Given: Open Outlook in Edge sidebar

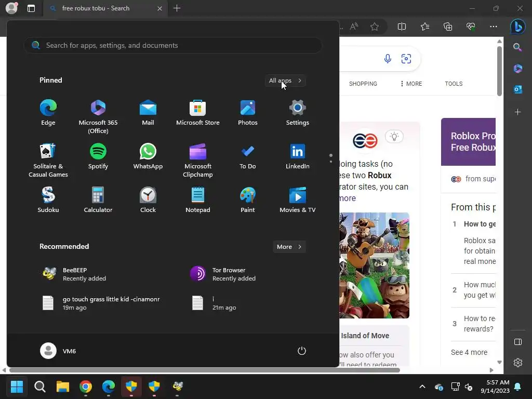Looking at the screenshot, I should 518,89.
